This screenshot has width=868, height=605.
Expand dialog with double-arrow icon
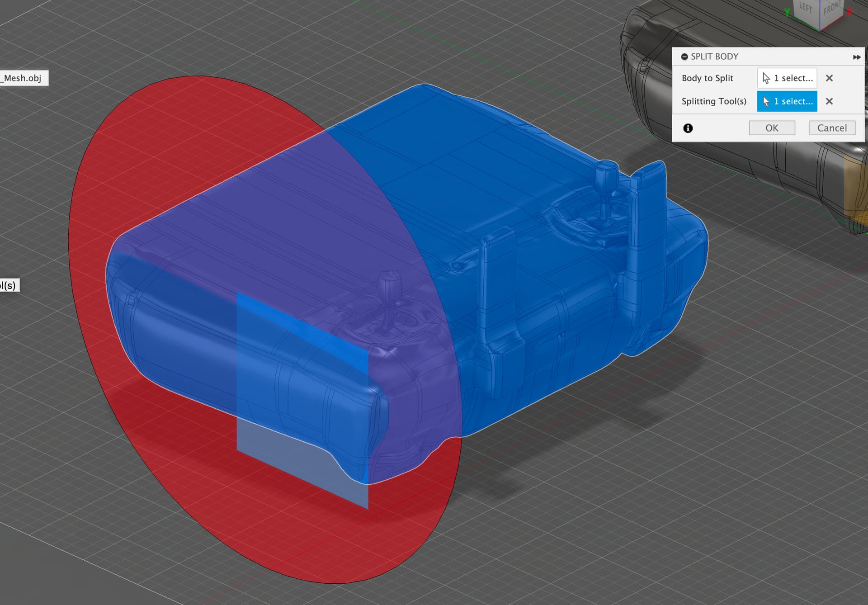[x=857, y=57]
